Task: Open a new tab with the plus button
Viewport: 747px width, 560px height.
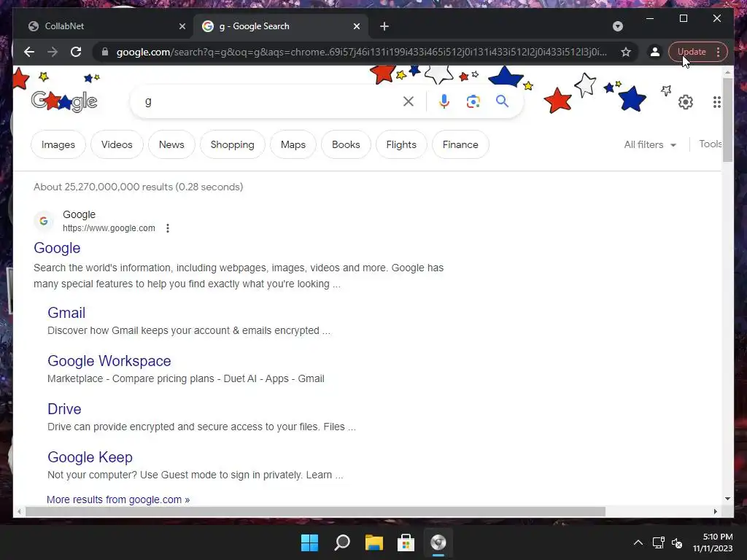Action: pos(384,26)
